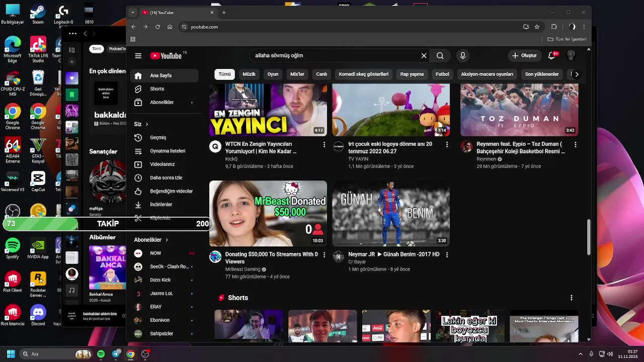The height and width of the screenshot is (362, 644).
Task: Open Oynatma listeleri in the sidebar
Action: tap(165, 151)
